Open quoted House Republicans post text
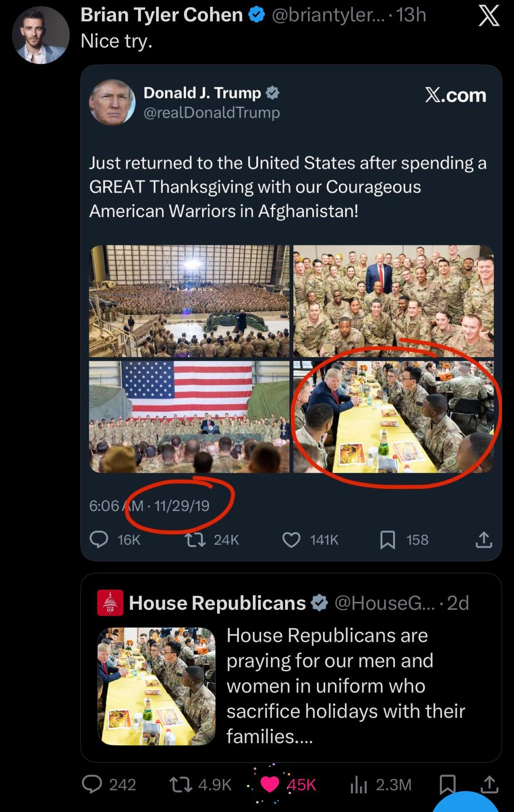 click(345, 686)
